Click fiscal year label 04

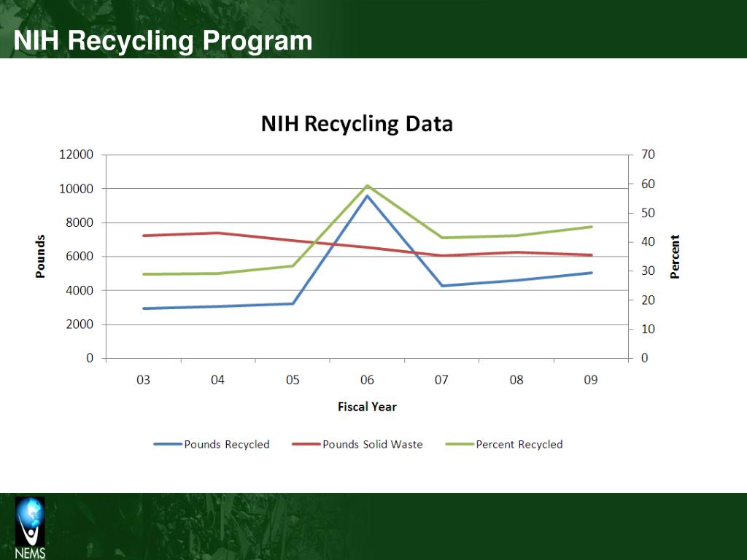(x=217, y=380)
